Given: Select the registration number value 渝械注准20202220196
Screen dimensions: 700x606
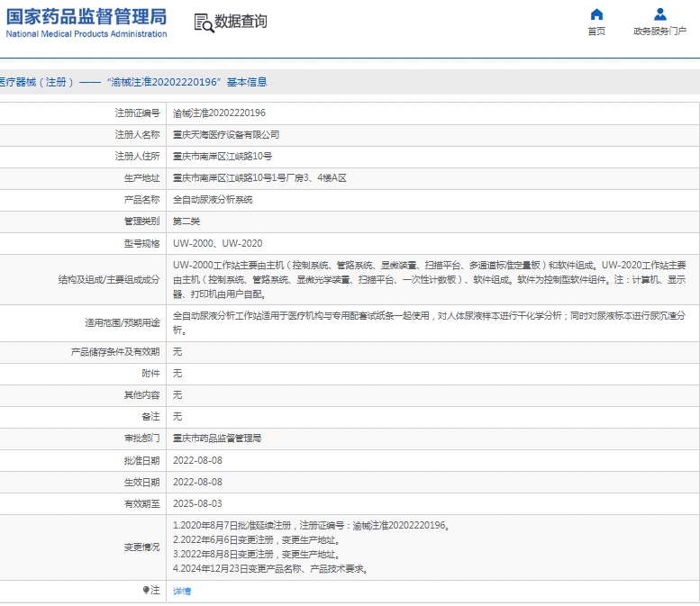Looking at the screenshot, I should pos(219,113).
